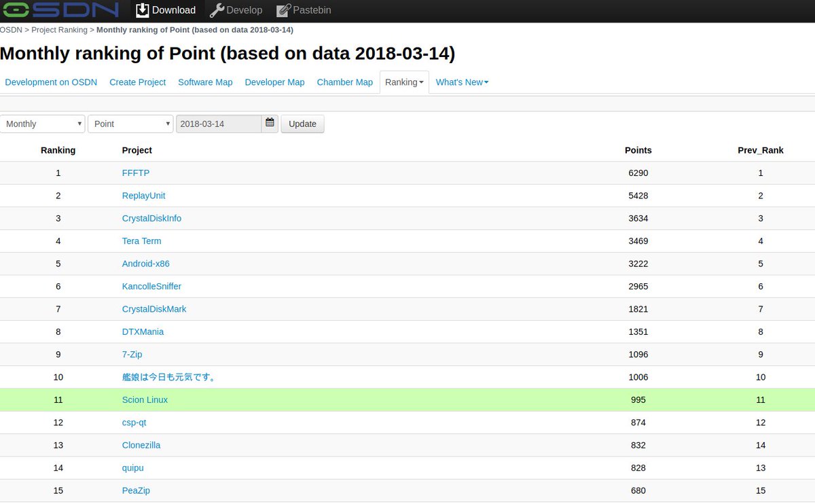Open the calendar date picker icon
The width and height of the screenshot is (815, 504).
coord(270,123)
